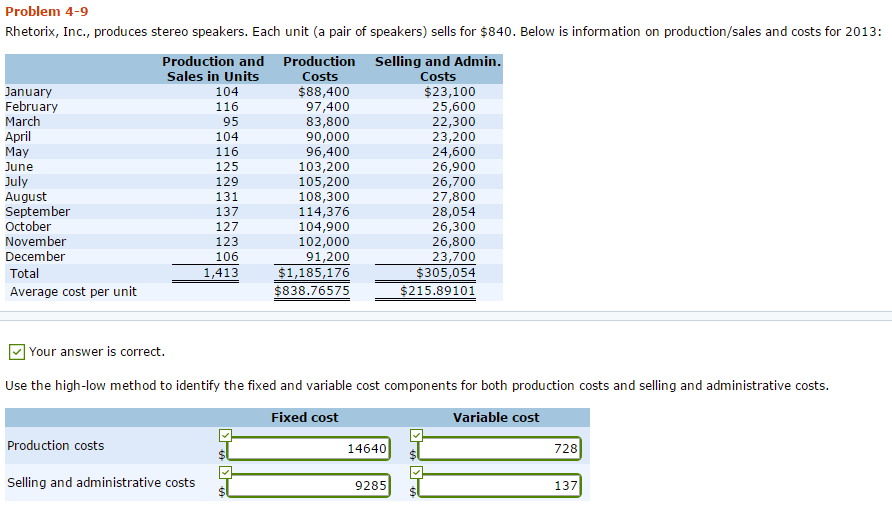Click July's units value 129
Viewport: 892px width, 505px height.
tap(227, 181)
